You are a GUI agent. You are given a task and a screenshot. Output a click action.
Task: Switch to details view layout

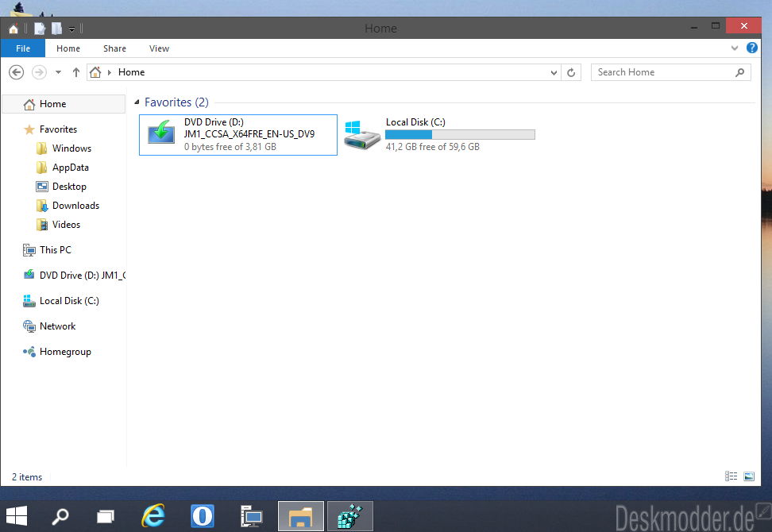(x=731, y=476)
